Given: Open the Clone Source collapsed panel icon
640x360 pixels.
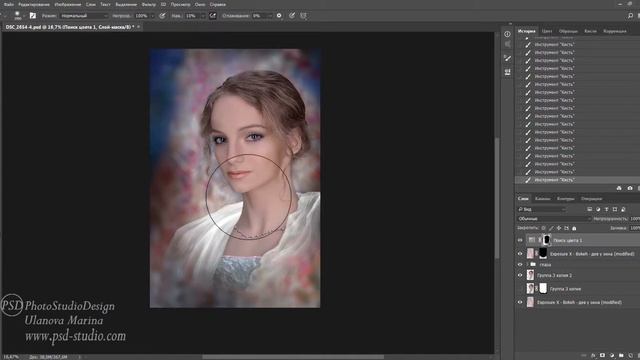Looking at the screenshot, I should (507, 72).
